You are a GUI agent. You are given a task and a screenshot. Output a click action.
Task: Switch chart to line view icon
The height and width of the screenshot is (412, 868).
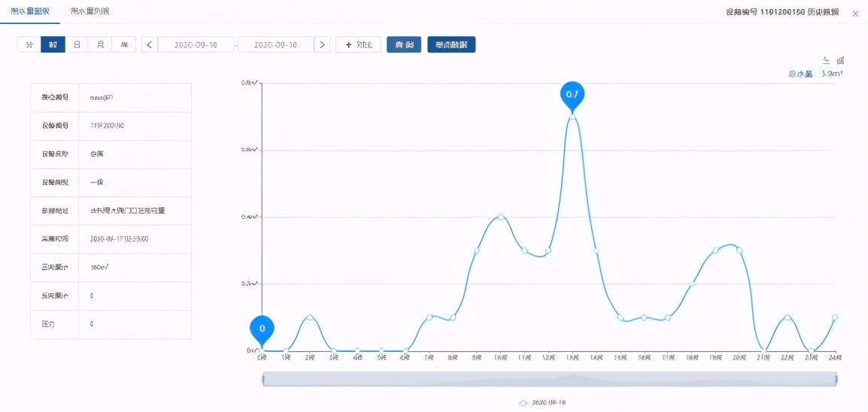pos(827,60)
